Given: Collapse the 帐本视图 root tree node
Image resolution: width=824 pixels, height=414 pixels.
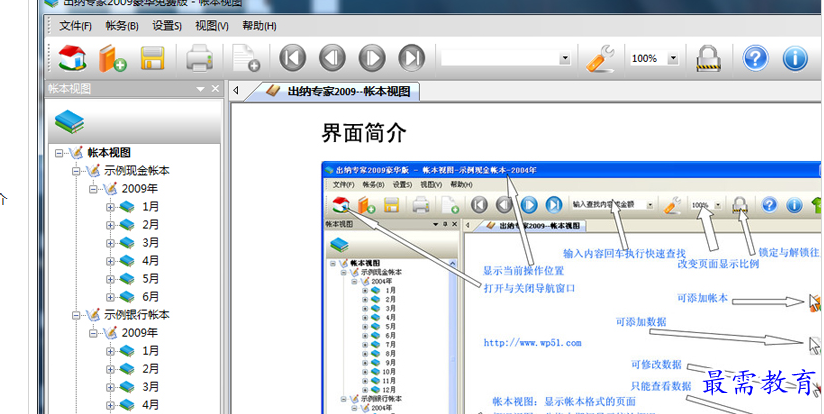Looking at the screenshot, I should (59, 153).
